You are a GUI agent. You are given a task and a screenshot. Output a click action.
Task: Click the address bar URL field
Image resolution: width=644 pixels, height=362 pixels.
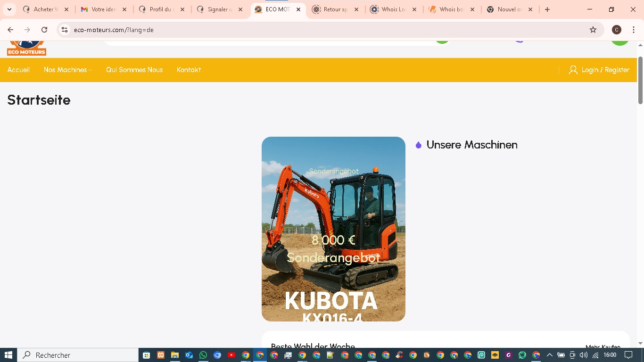click(330, 30)
